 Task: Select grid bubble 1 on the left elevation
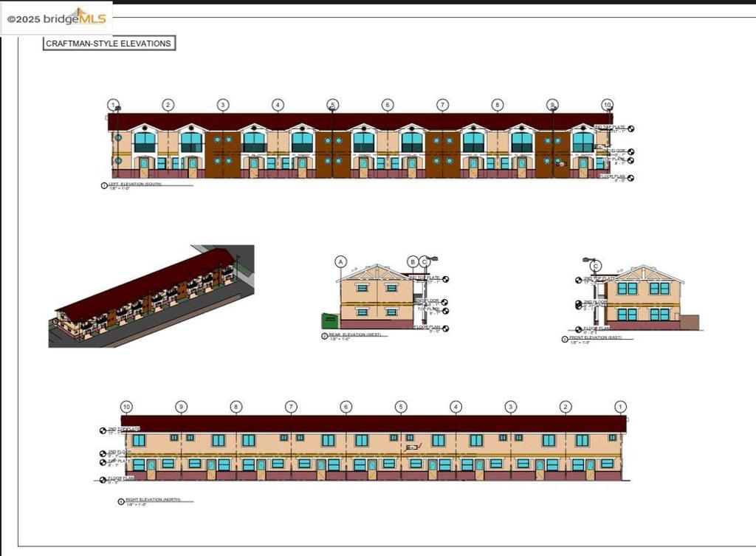point(114,105)
